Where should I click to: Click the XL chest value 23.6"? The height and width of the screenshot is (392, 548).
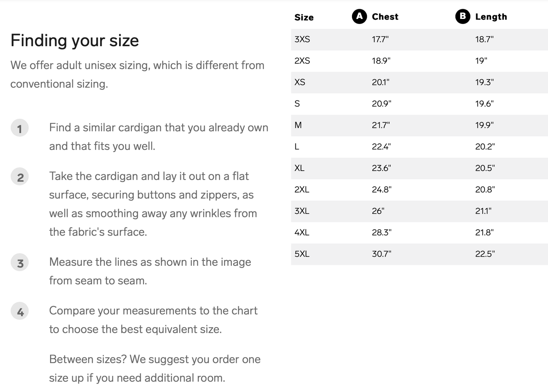[x=381, y=168]
